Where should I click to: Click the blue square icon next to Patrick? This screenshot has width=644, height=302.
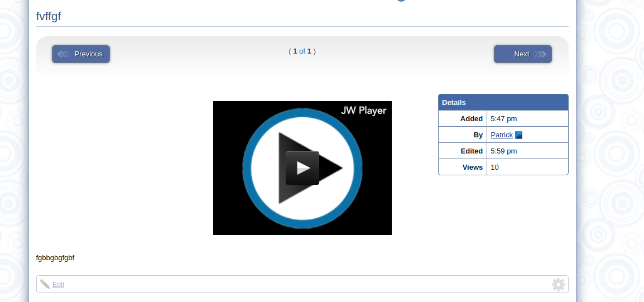click(x=518, y=135)
